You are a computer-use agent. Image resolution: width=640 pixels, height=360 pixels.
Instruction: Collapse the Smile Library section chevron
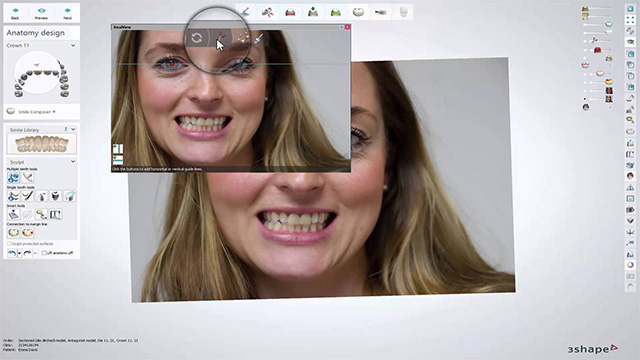point(73,129)
